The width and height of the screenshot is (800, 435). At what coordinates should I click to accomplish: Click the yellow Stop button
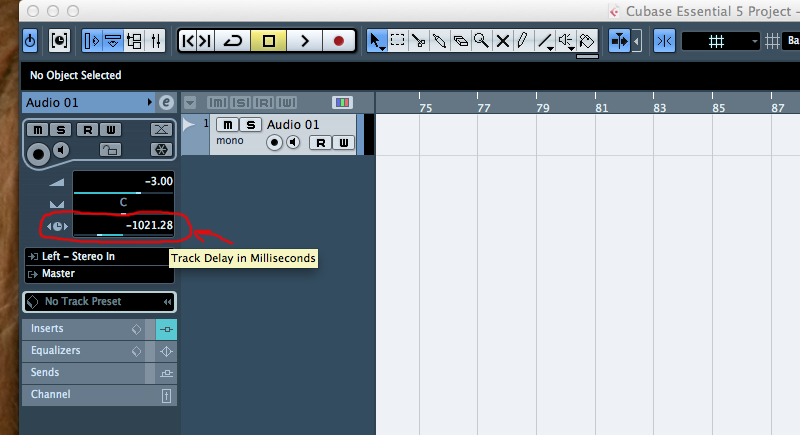[x=269, y=41]
